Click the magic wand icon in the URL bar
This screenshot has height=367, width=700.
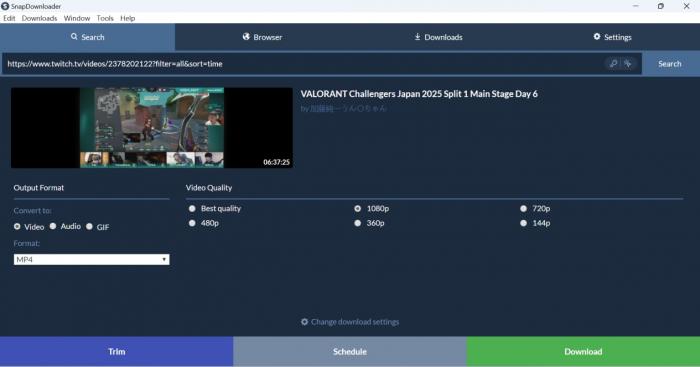628,63
